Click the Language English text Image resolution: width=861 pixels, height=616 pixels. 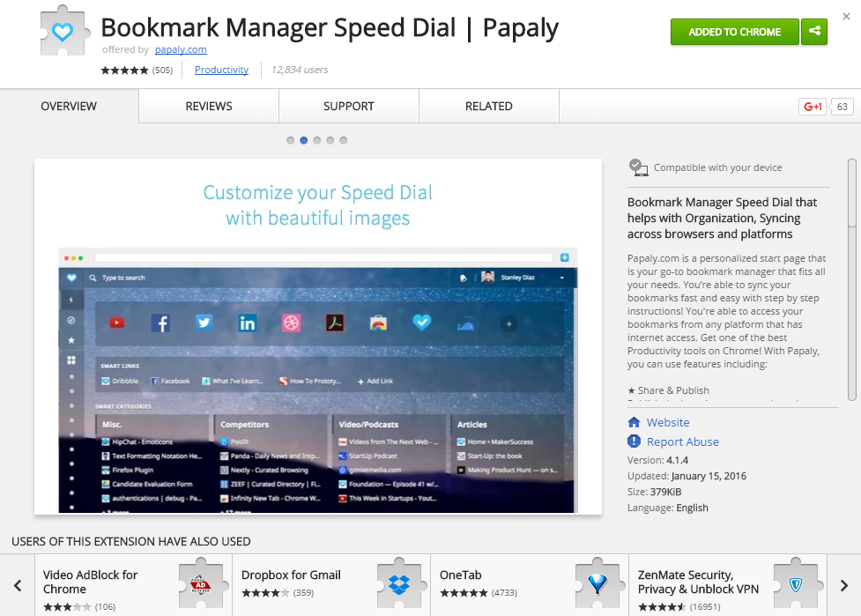click(x=668, y=508)
